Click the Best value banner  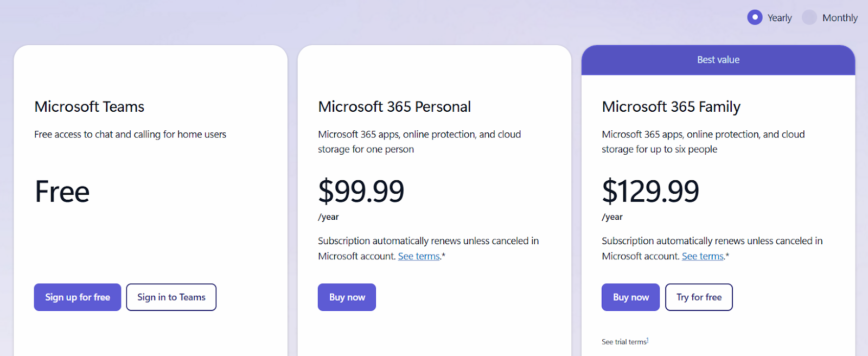718,60
